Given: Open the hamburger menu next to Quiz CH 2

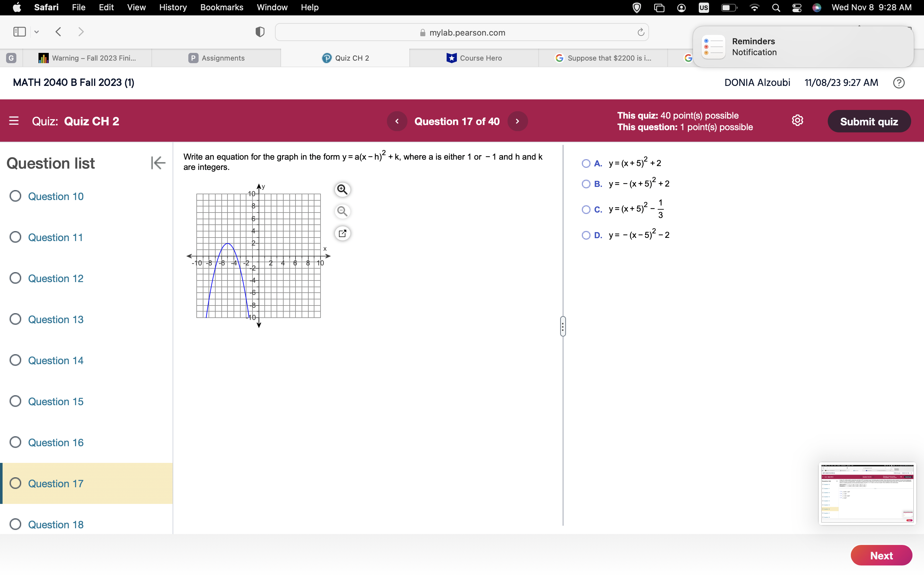Looking at the screenshot, I should pos(14,121).
